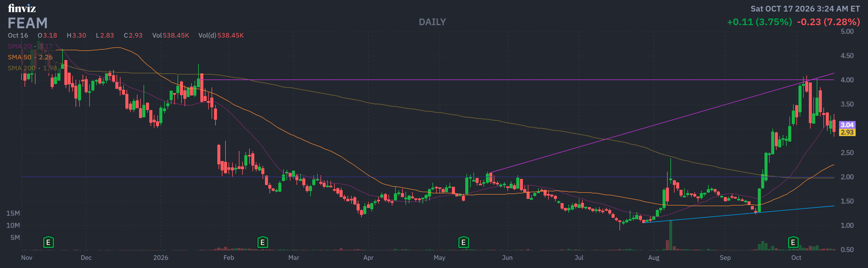Click the earnings marker in November

tap(49, 242)
